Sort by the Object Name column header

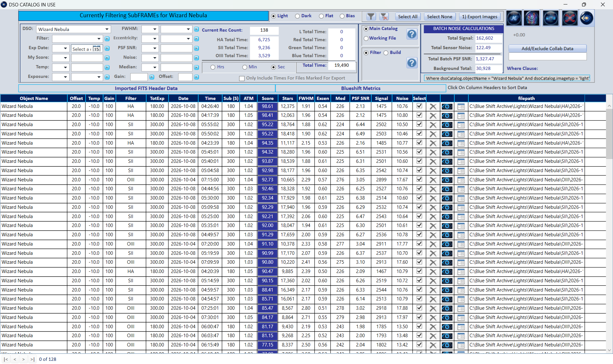pos(34,98)
